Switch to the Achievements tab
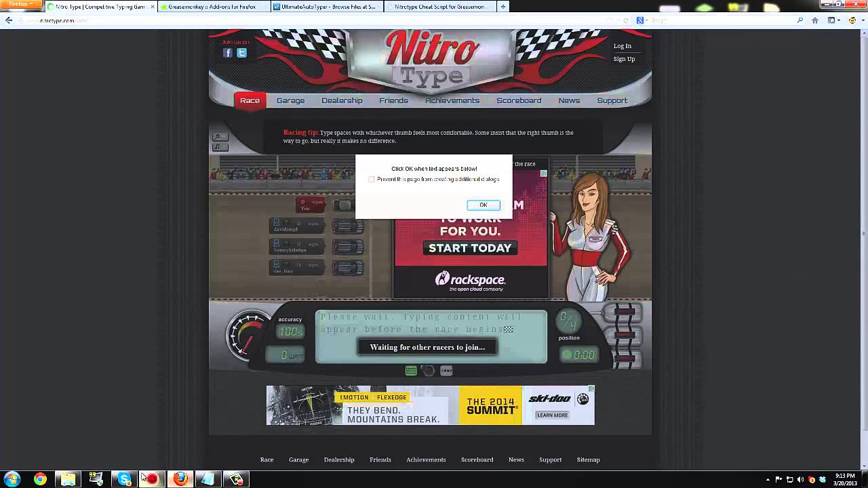 pos(452,100)
